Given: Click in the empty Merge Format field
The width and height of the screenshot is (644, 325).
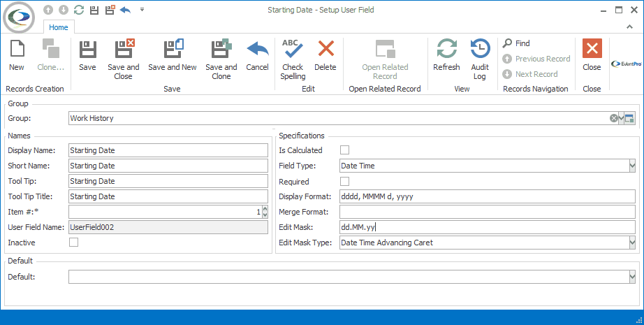Looking at the screenshot, I should pos(488,212).
